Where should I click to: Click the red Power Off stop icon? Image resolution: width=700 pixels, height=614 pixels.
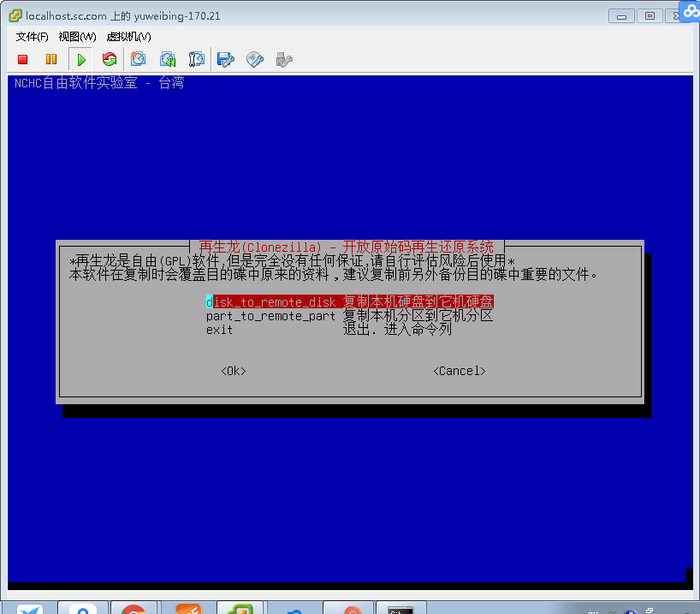tap(23, 59)
